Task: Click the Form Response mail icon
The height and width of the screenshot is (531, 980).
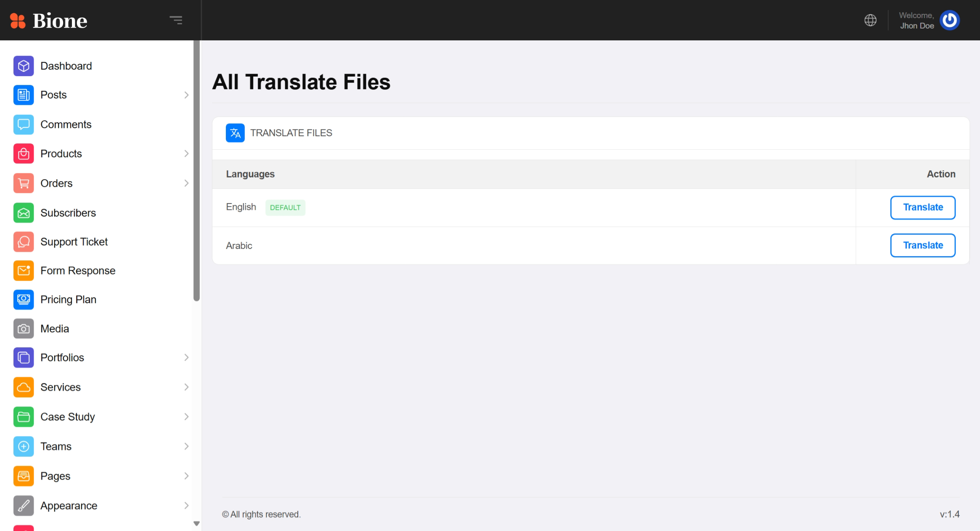Action: coord(24,270)
